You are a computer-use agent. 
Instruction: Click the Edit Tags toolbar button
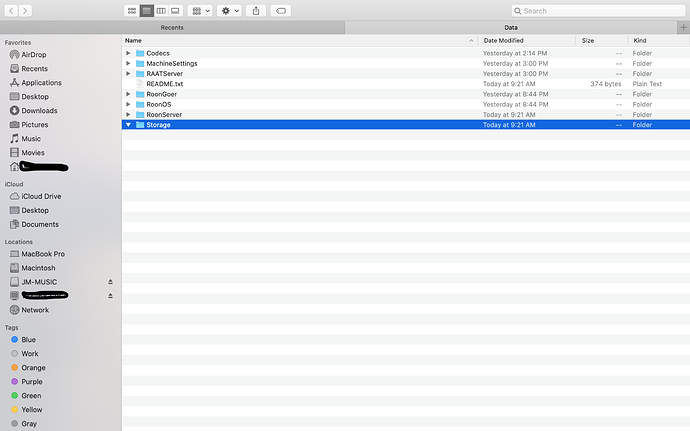281,11
